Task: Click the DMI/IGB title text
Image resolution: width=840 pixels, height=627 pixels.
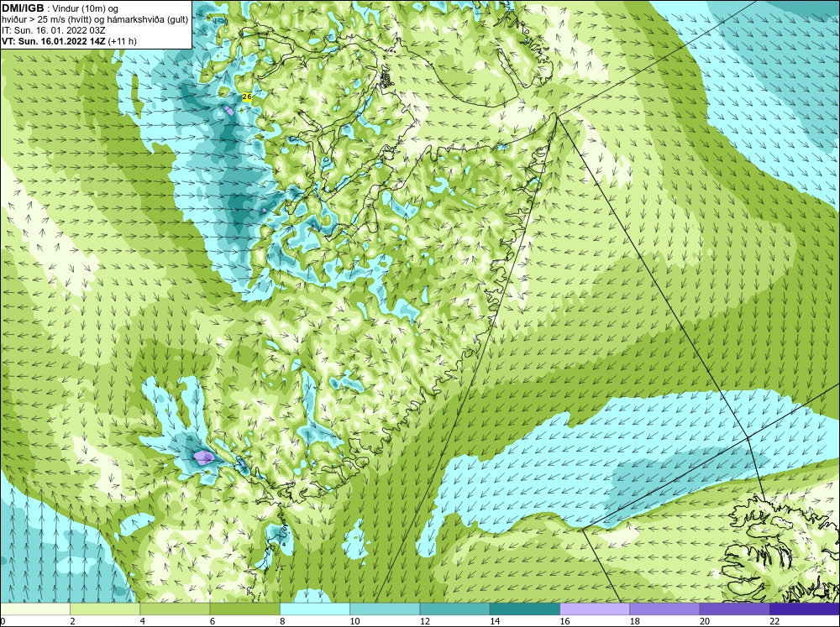Action: coord(23,8)
